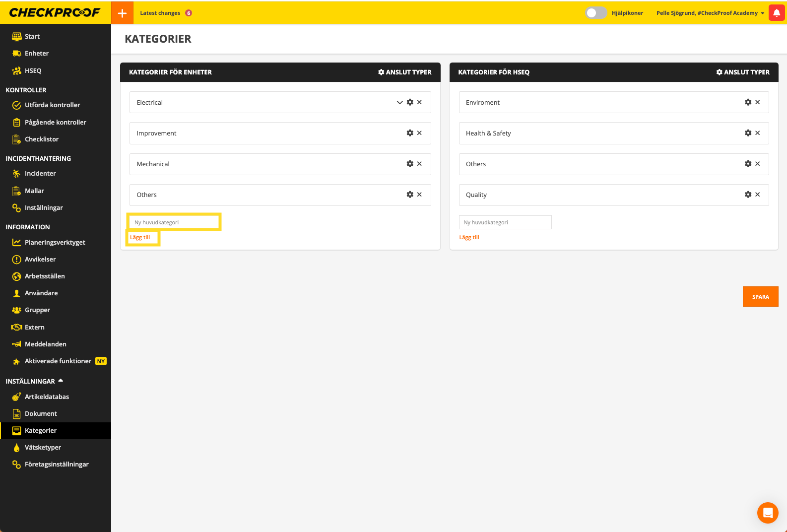This screenshot has height=532, width=787.
Task: Remove the Improvement category with X icon
Action: 419,133
